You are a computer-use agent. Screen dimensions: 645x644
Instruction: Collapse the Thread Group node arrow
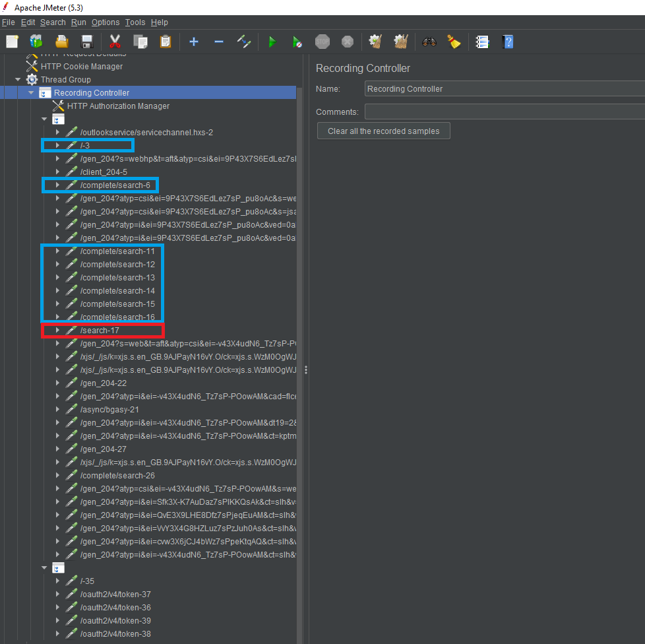click(x=18, y=79)
